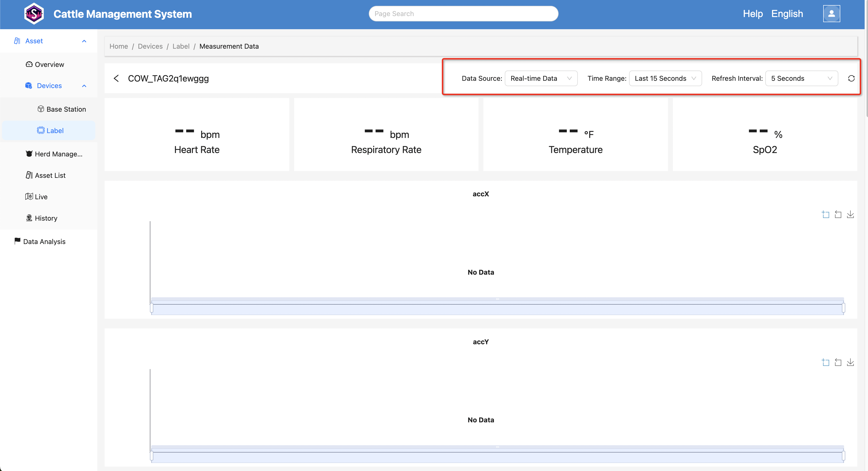Screen dimensions: 868x471
Task: Download the accX chart as image
Action: (850, 214)
